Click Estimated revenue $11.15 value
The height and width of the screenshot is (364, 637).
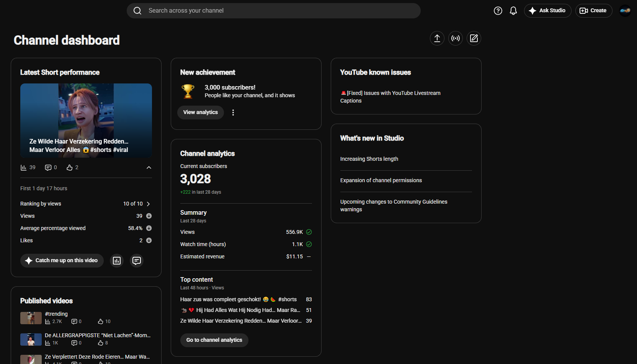click(x=294, y=256)
